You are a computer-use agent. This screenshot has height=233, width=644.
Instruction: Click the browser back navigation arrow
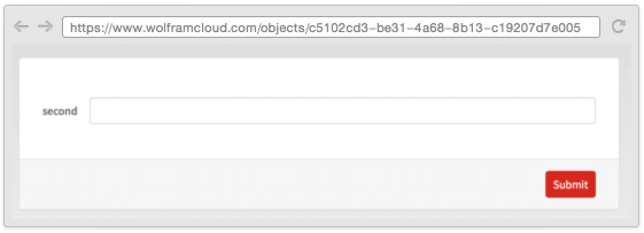21,27
